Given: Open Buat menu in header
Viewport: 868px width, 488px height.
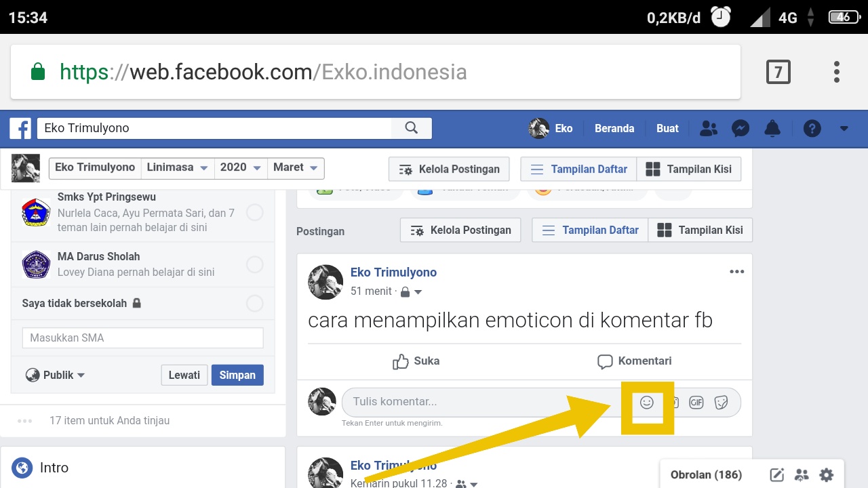Looking at the screenshot, I should (x=667, y=128).
